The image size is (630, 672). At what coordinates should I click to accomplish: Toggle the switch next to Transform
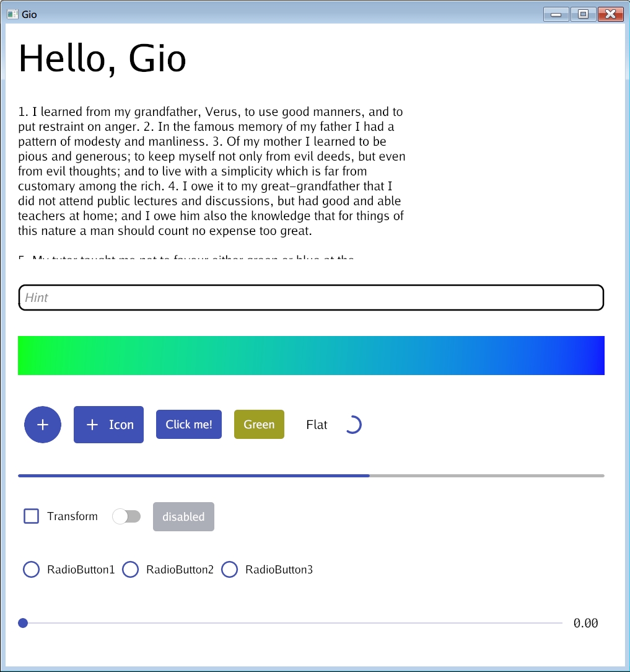pos(126,516)
